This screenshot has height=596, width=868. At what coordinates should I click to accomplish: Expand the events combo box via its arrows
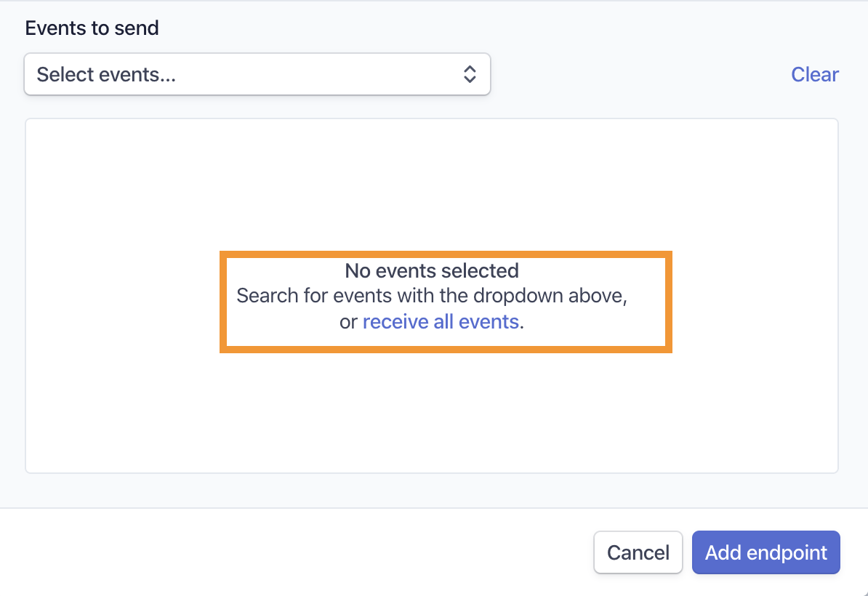click(470, 74)
